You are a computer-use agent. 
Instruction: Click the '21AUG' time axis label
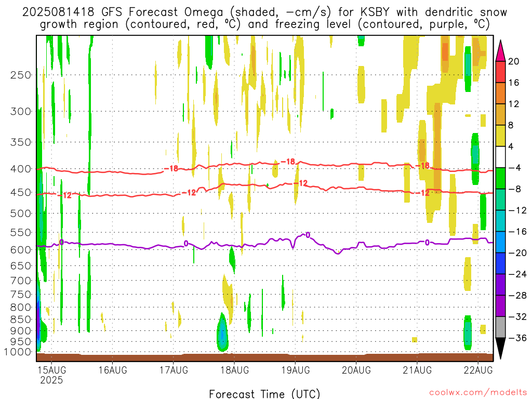[417, 370]
